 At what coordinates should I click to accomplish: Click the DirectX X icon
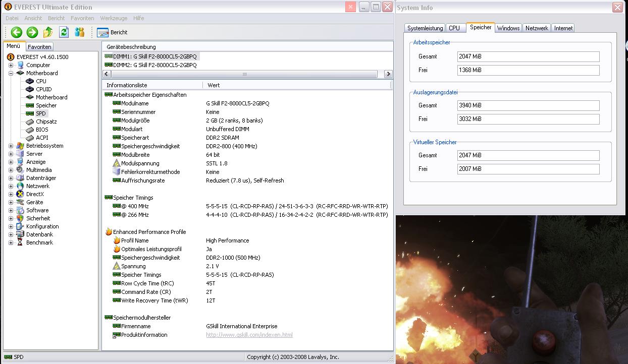tap(20, 194)
